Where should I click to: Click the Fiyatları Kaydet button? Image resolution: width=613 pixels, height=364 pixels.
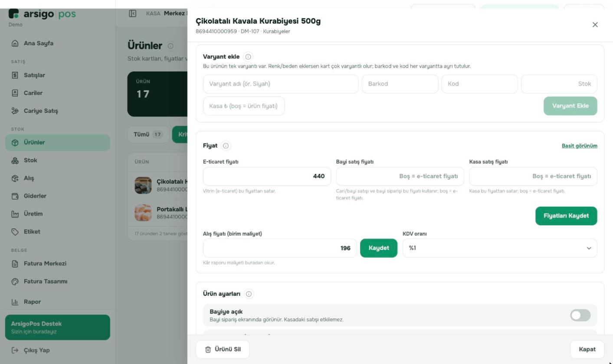click(566, 216)
